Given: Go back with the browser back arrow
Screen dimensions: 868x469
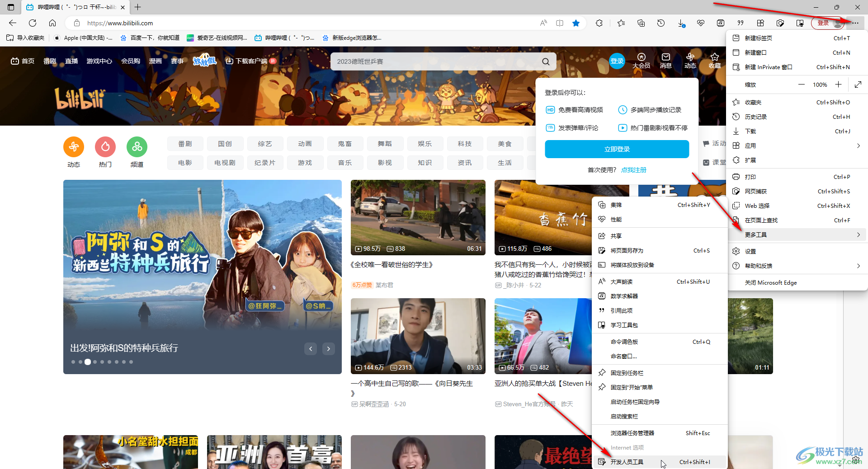Looking at the screenshot, I should coord(13,23).
